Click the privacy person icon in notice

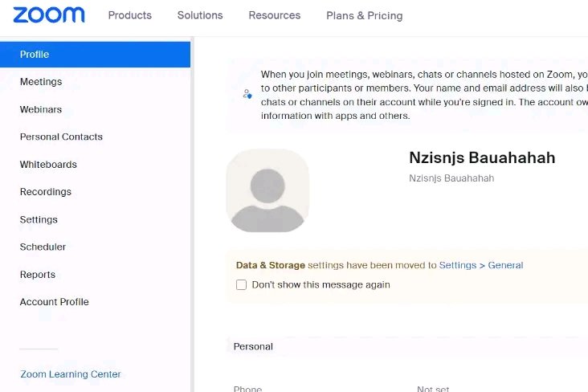coord(247,94)
